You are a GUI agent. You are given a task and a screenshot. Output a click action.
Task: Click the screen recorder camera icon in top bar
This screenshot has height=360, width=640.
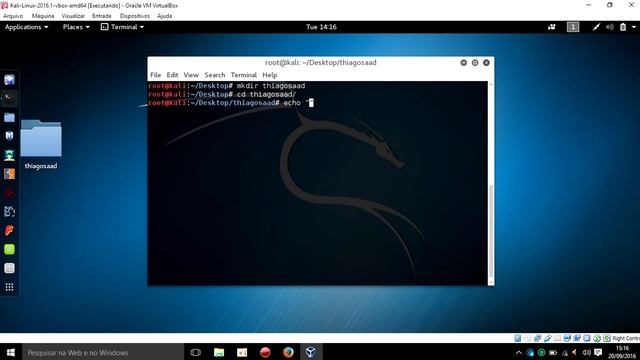[552, 27]
